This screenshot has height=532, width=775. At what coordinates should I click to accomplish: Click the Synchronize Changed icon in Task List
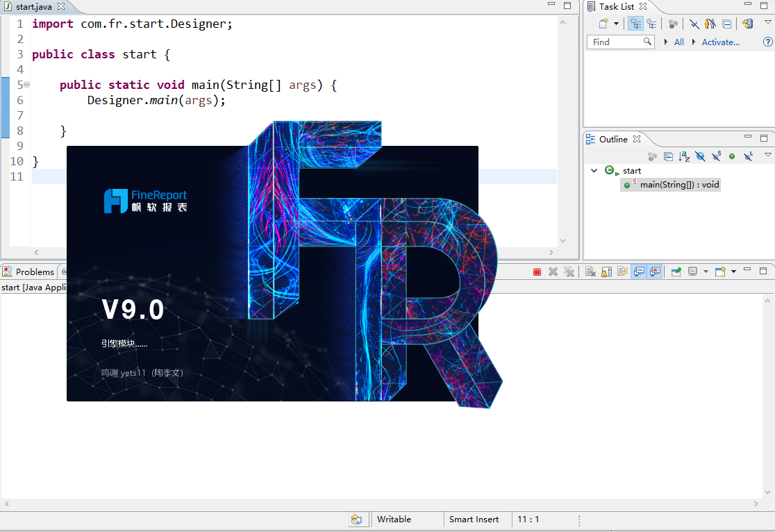(747, 24)
